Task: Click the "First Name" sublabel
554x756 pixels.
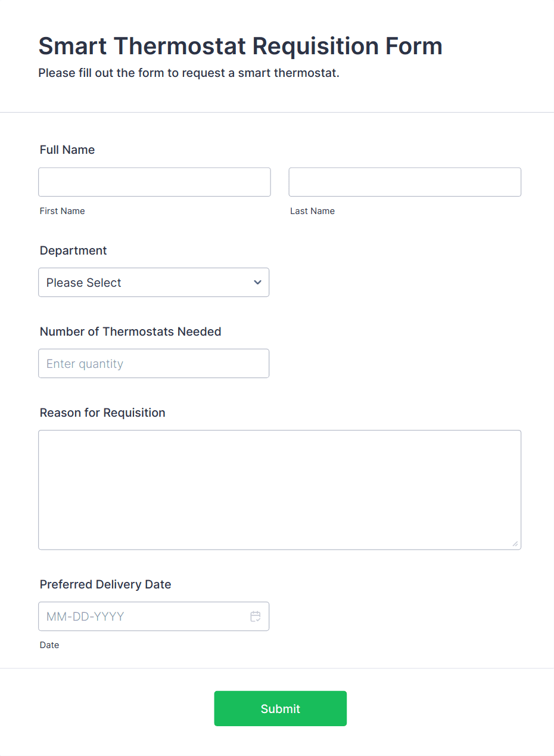Action: click(63, 211)
